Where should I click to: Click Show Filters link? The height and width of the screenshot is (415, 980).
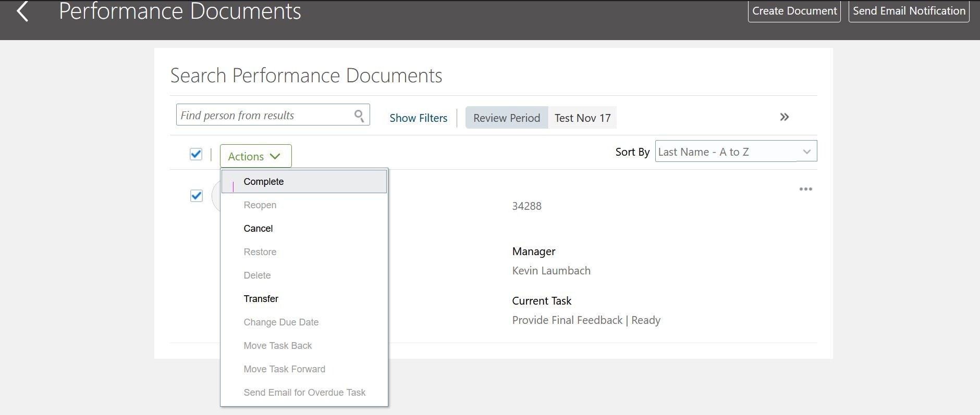(418, 118)
